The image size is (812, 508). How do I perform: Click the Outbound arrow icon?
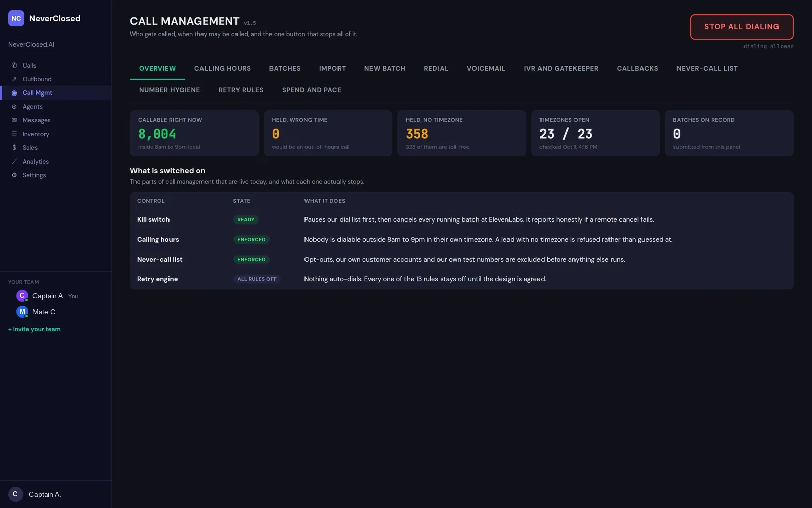pyautogui.click(x=14, y=79)
